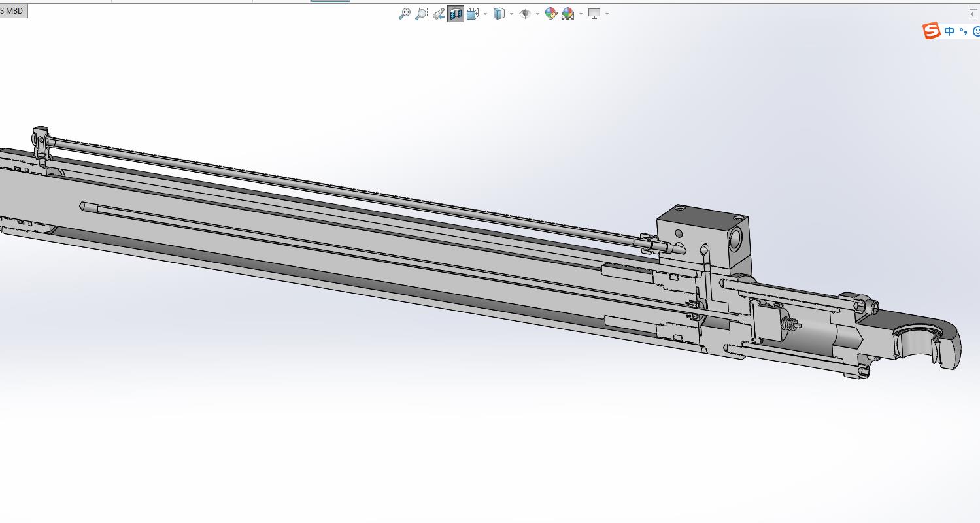Image resolution: width=980 pixels, height=523 pixels.
Task: Click the Hide/Show Items eye icon
Action: pos(524,14)
